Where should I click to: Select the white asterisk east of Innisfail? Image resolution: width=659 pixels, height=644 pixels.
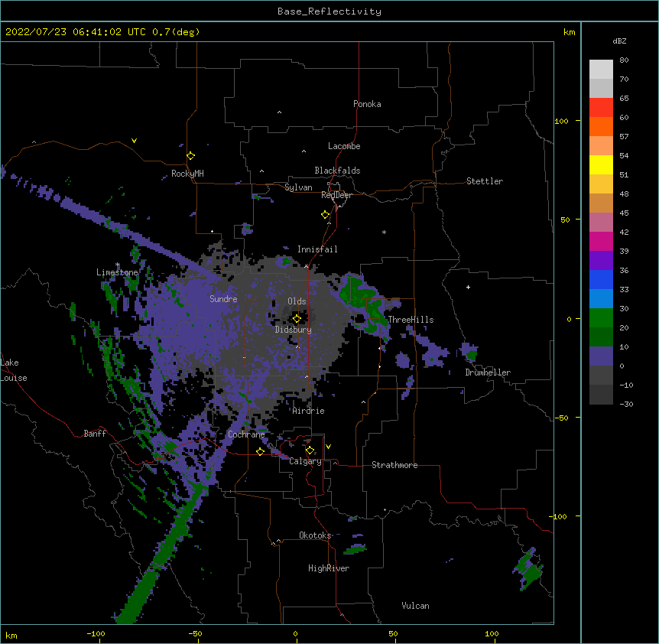[x=384, y=232]
